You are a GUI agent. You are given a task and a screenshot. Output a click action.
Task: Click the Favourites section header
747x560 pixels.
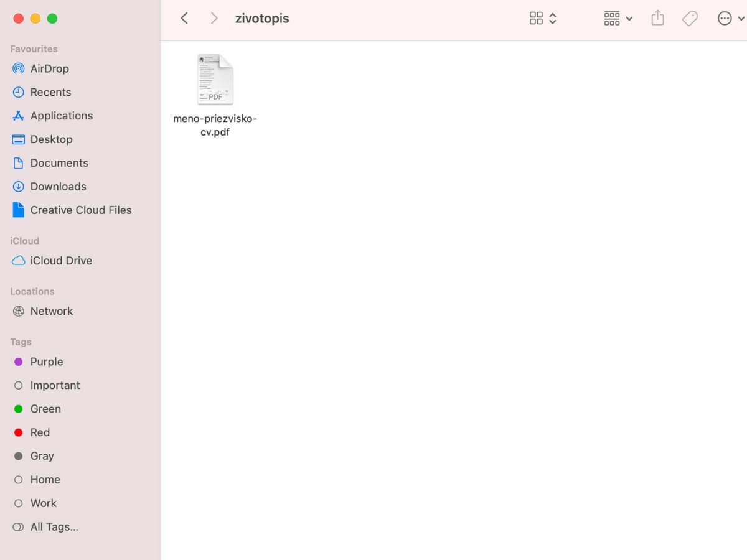[x=34, y=49]
